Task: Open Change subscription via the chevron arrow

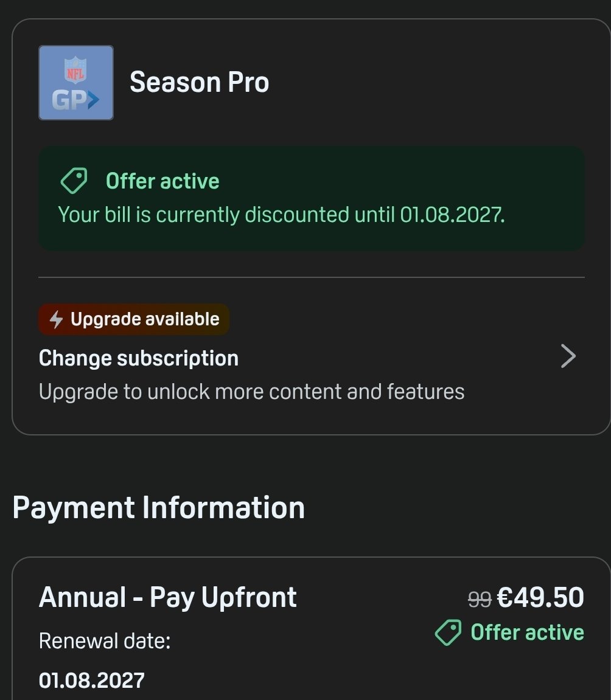Action: pyautogui.click(x=568, y=356)
